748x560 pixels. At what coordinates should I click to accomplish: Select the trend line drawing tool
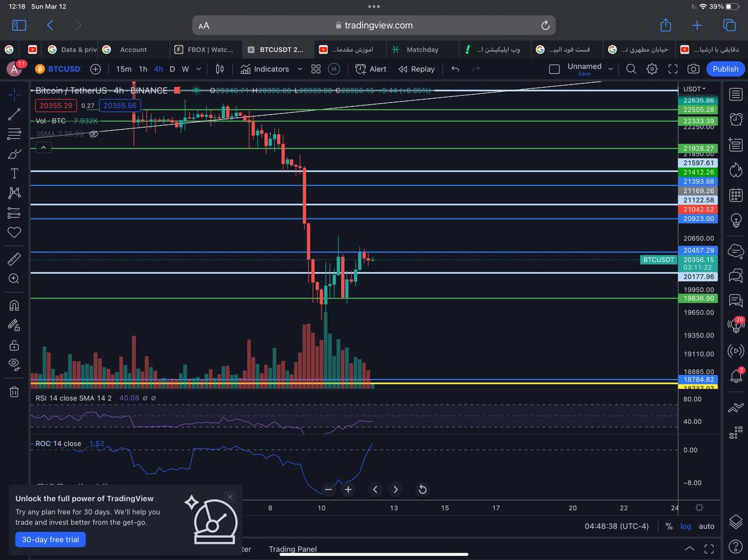point(14,115)
